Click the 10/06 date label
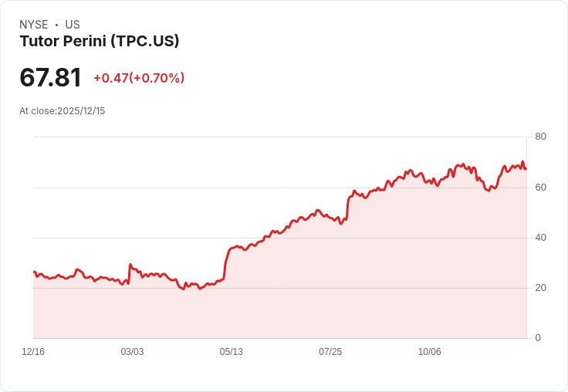568x392 pixels. (x=430, y=352)
